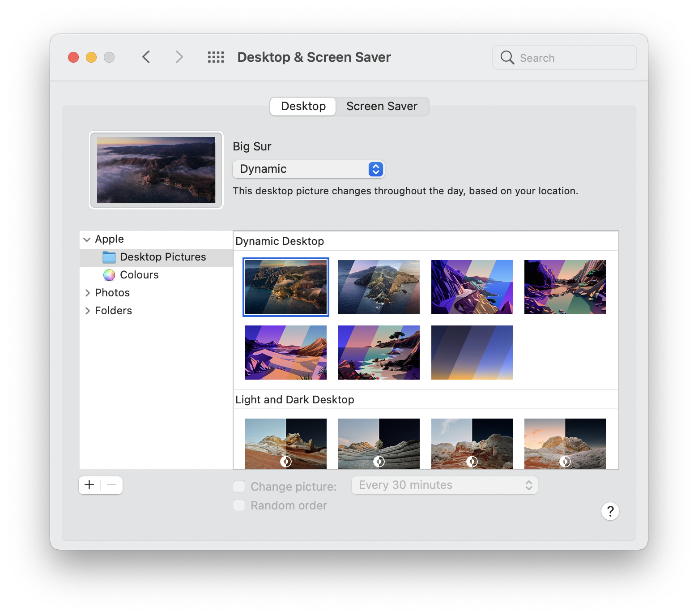698x616 pixels.
Task: Pick the illustrated desert dunes wallpaper
Action: coord(286,352)
